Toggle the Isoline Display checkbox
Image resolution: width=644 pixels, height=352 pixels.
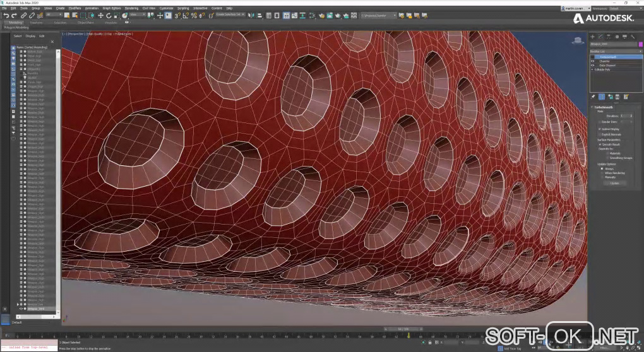click(x=600, y=129)
